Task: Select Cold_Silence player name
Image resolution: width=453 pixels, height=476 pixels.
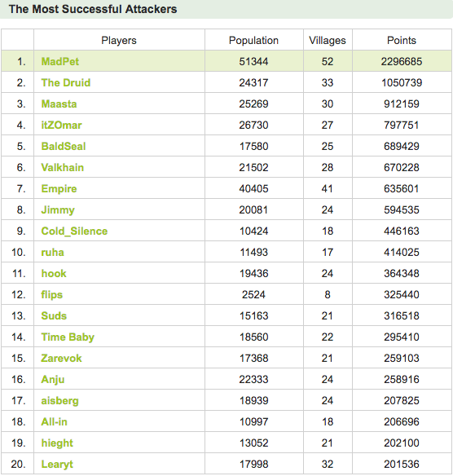Action: [74, 231]
